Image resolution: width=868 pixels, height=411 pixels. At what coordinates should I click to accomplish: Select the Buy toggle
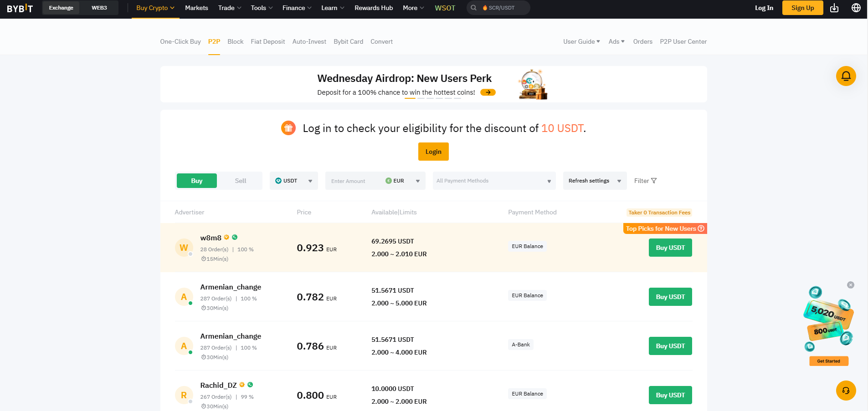pos(197,181)
